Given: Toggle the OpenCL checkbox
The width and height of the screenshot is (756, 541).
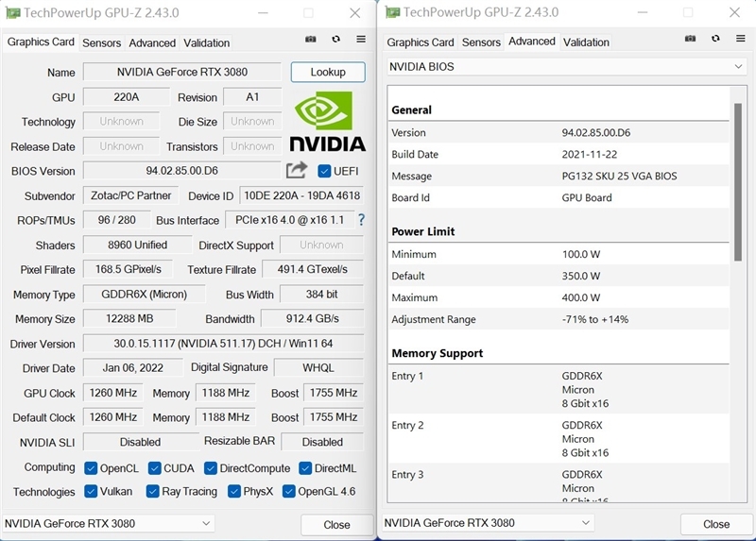Looking at the screenshot, I should (x=90, y=468).
